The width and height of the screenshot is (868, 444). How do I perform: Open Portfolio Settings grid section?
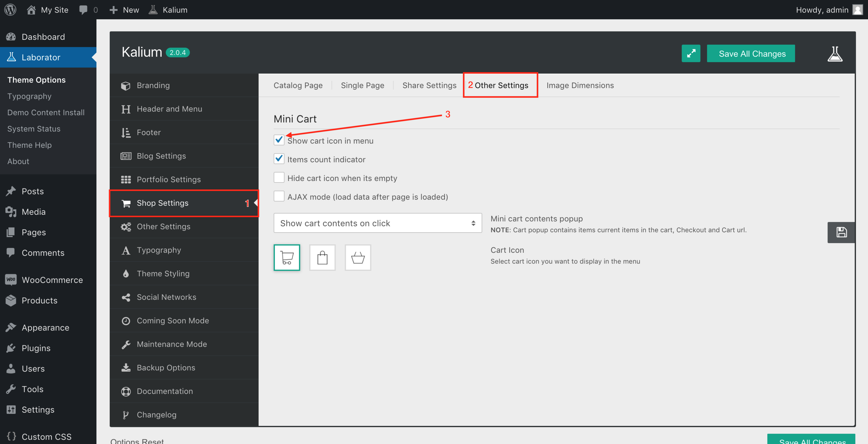pyautogui.click(x=184, y=179)
